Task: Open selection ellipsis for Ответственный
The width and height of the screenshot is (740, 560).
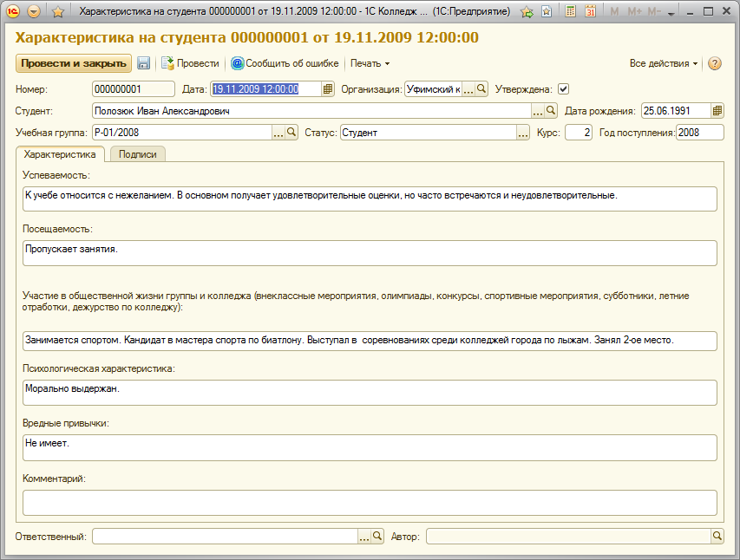Action: 364,537
